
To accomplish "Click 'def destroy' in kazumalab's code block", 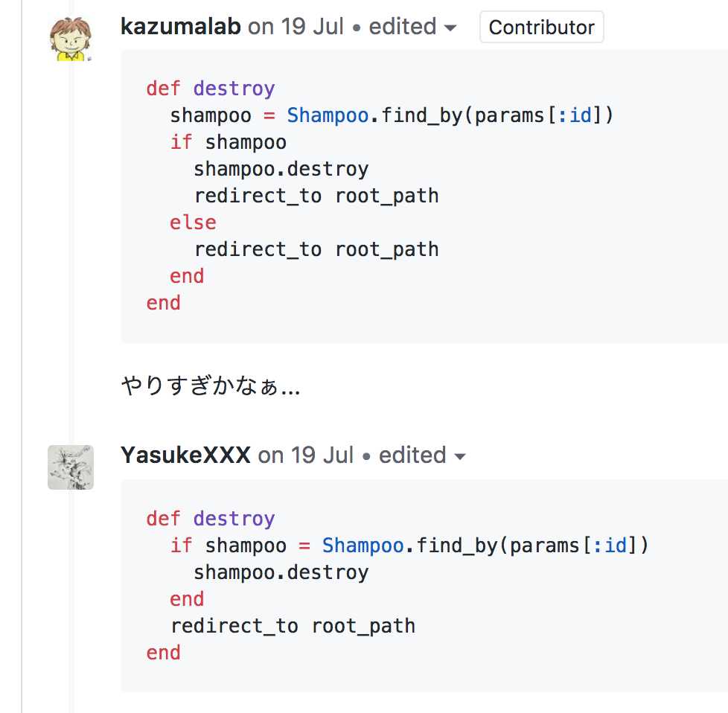I will click(x=211, y=89).
